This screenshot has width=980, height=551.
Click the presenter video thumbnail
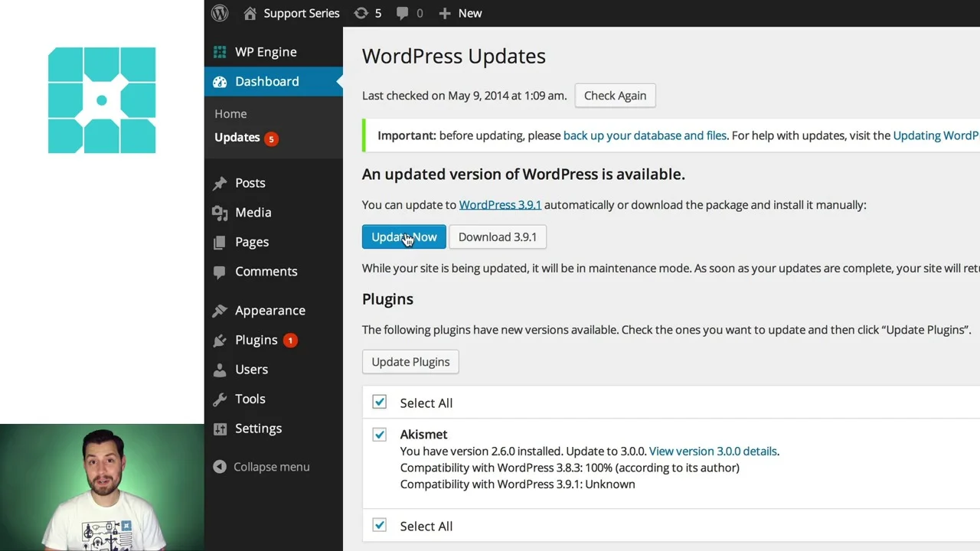point(102,487)
